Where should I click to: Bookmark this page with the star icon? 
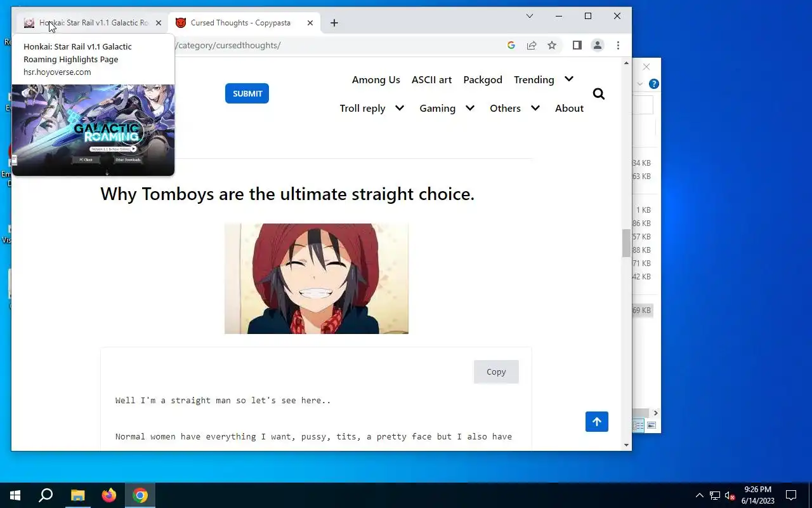[x=552, y=45]
